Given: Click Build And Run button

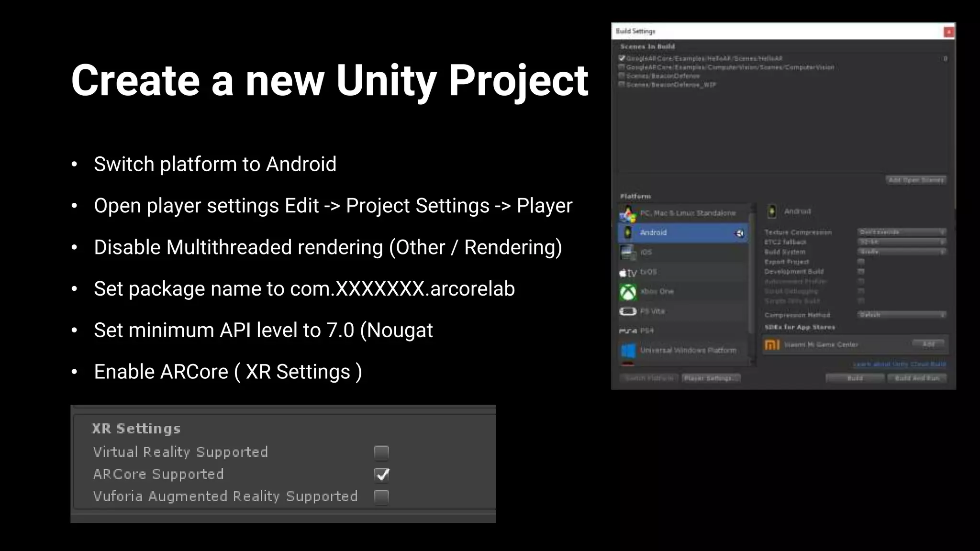Looking at the screenshot, I should click(x=917, y=378).
